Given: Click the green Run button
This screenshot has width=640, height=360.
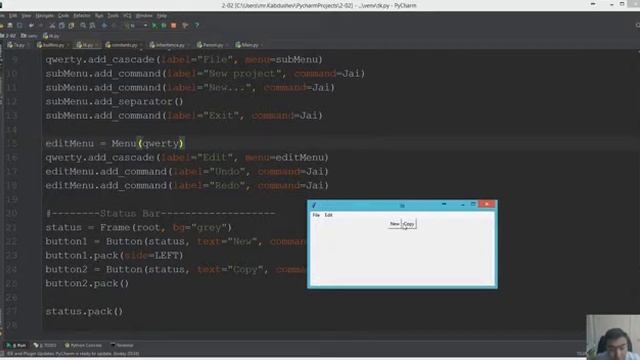Looking at the screenshot, I should (x=154, y=25).
